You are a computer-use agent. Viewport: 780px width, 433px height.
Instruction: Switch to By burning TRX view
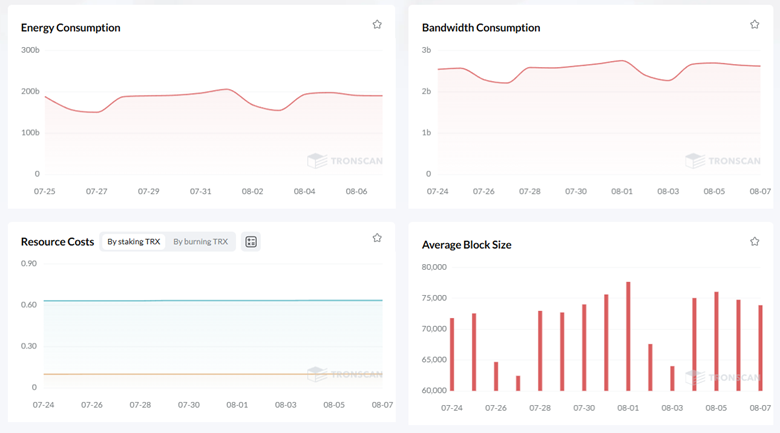click(200, 242)
